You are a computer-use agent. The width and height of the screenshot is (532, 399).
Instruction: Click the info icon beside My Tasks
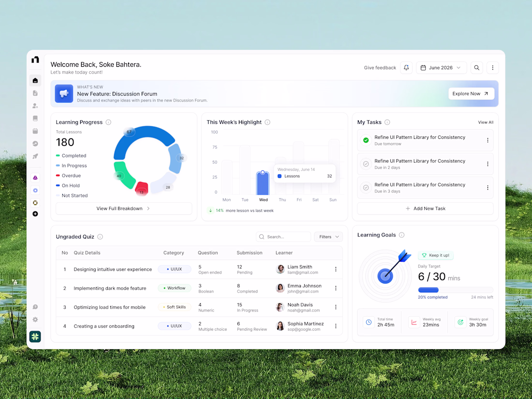[x=387, y=122]
